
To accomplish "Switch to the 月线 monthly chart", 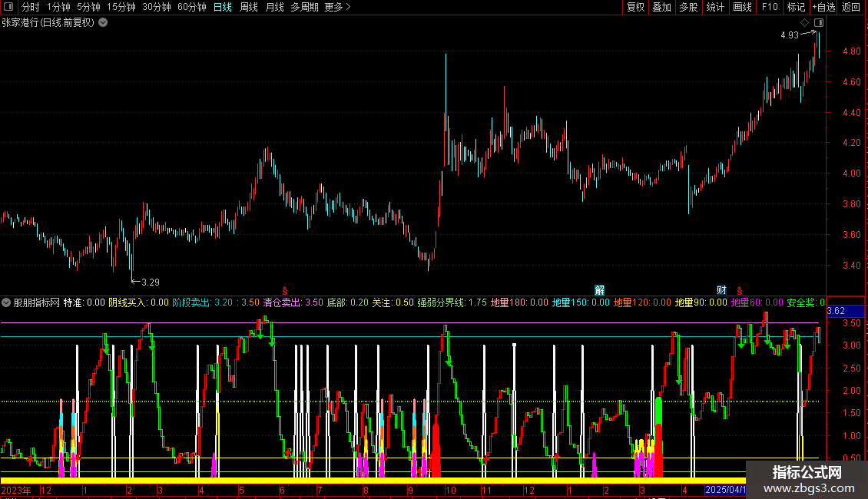I will point(274,7).
